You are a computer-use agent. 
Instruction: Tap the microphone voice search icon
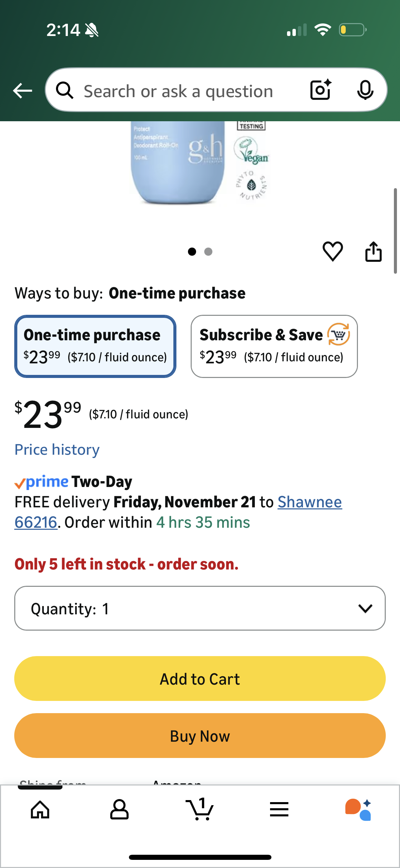click(x=365, y=90)
